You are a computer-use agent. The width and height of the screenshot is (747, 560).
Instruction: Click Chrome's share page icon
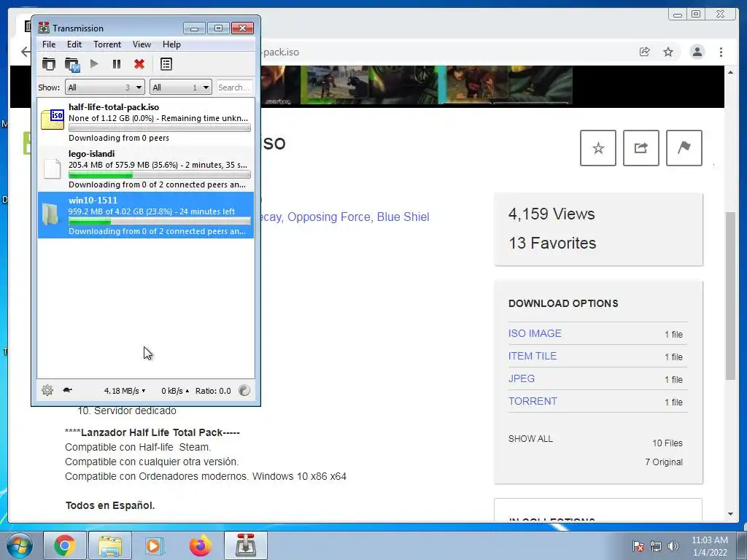coord(645,52)
